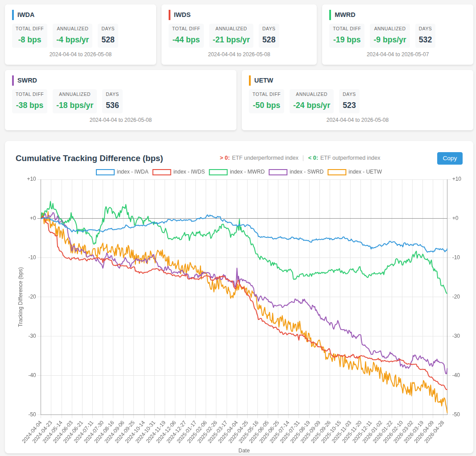Image resolution: width=476 pixels, height=456 pixels.
Task: Select the -24 bps/yr annualized value
Action: [x=311, y=105]
